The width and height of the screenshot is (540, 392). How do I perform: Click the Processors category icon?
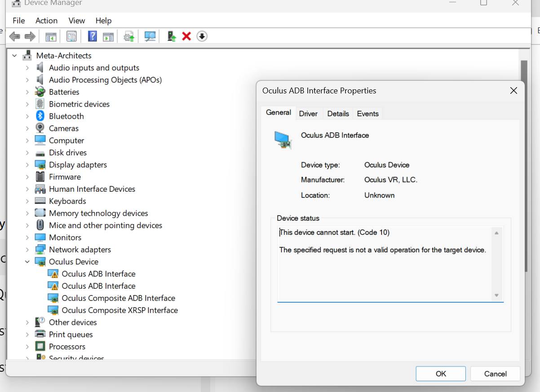click(x=40, y=346)
